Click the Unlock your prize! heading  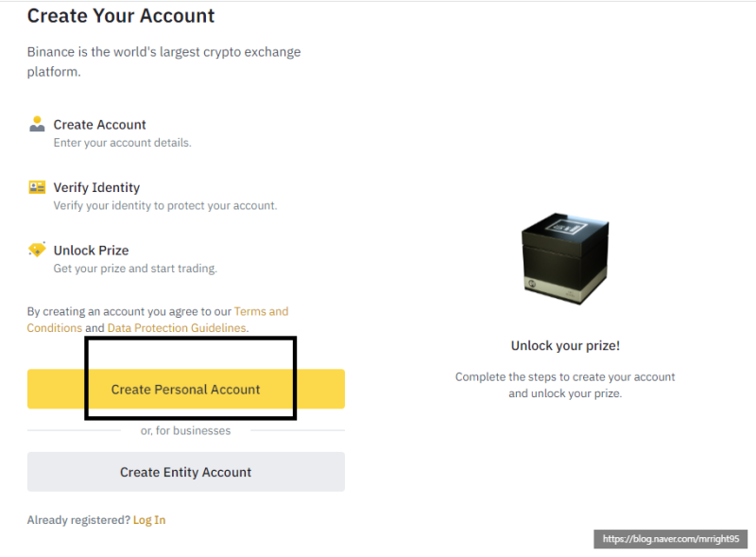(565, 345)
